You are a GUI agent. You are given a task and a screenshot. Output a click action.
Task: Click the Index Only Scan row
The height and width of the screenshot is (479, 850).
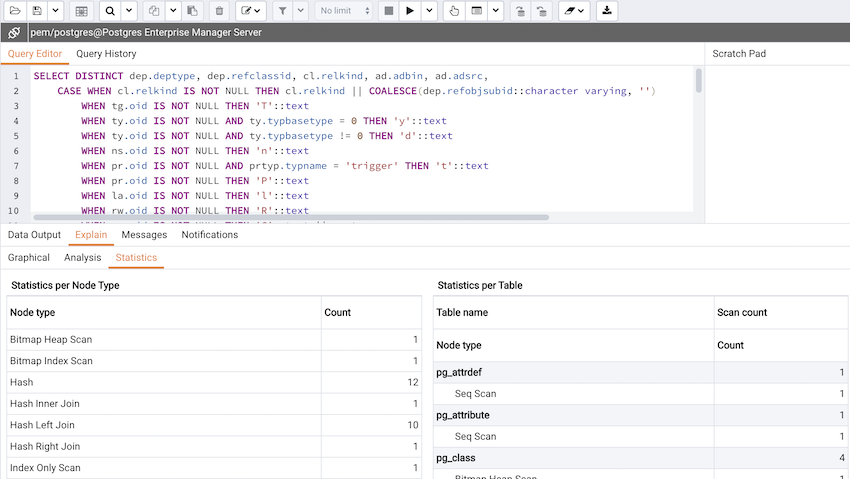coord(214,468)
